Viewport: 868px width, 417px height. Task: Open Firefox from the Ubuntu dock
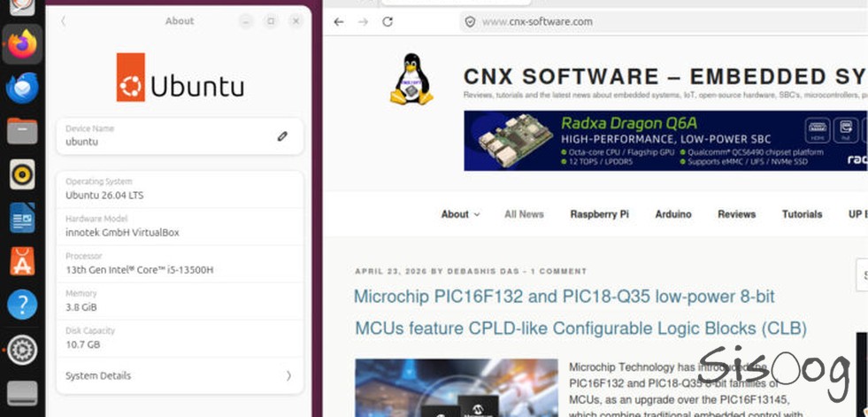point(22,44)
